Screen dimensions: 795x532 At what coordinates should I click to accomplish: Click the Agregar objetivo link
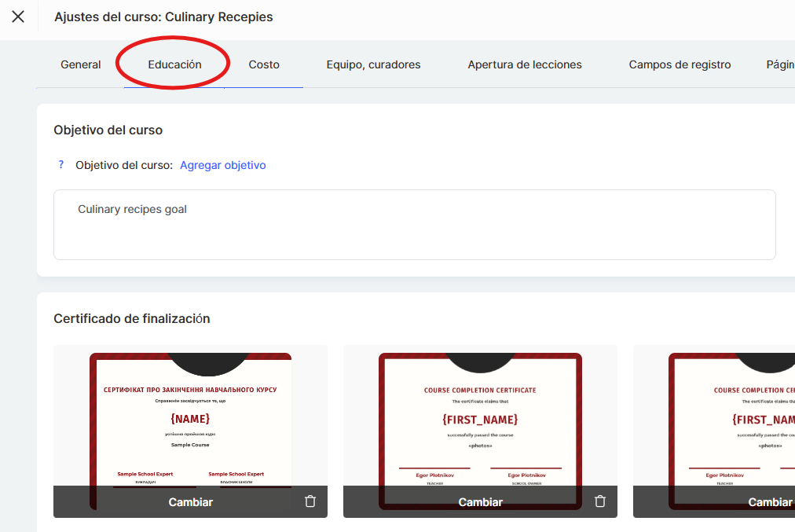click(x=223, y=165)
